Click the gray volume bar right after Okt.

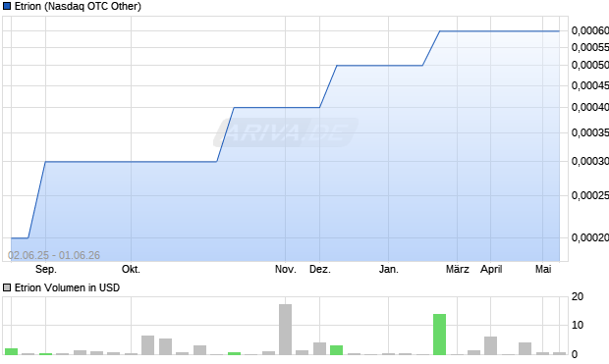[x=148, y=345]
